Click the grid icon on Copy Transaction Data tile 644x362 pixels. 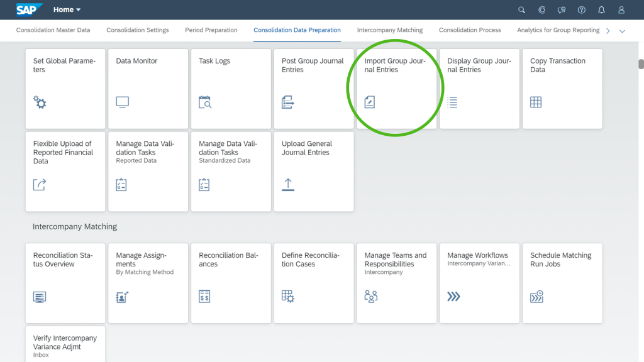coord(536,102)
